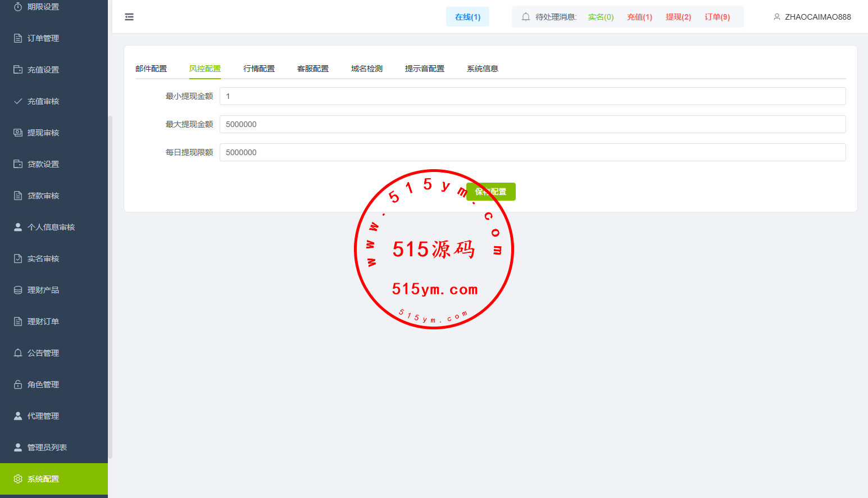Click the user avatar icon beside ZHAOCAIMAO888
Screen dimensions: 868x498
(x=777, y=17)
